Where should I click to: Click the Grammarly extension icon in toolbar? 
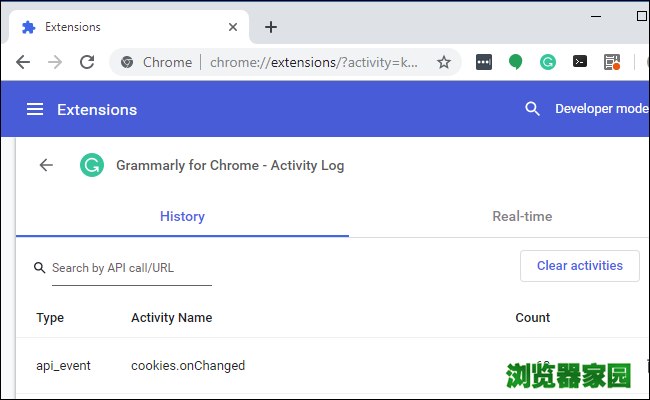pos(548,62)
